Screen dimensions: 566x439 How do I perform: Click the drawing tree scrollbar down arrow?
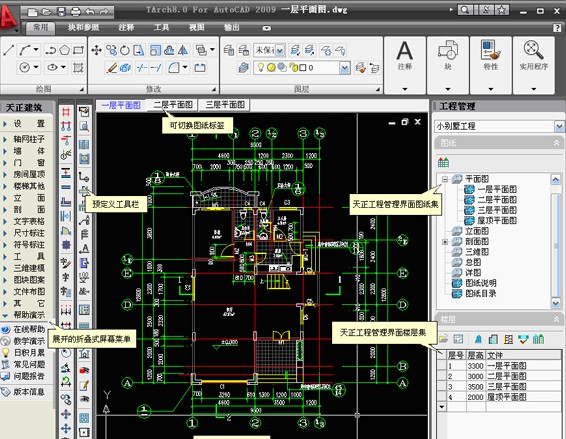(556, 303)
